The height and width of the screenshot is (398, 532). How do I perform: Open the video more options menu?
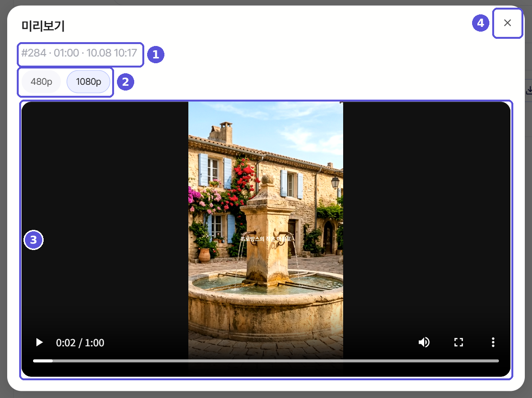pos(493,342)
